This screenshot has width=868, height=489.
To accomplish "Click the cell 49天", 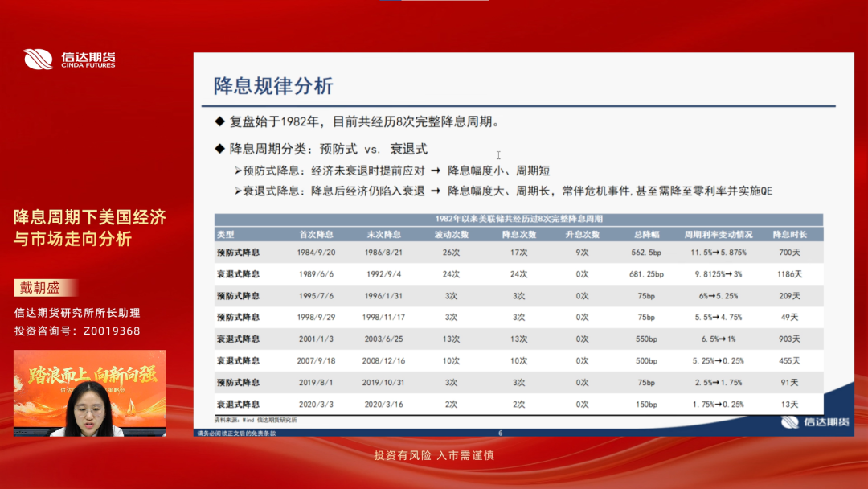I will click(x=789, y=318).
